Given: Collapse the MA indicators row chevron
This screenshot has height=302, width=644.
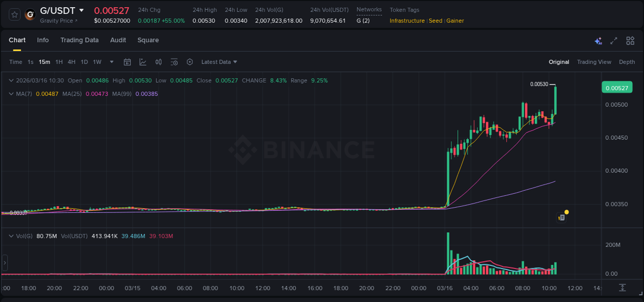Looking at the screenshot, I should tap(11, 94).
